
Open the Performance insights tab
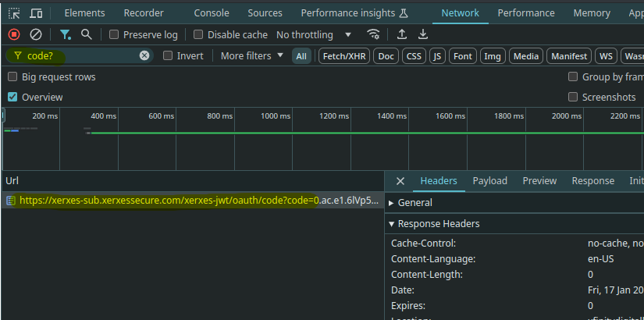[354, 13]
